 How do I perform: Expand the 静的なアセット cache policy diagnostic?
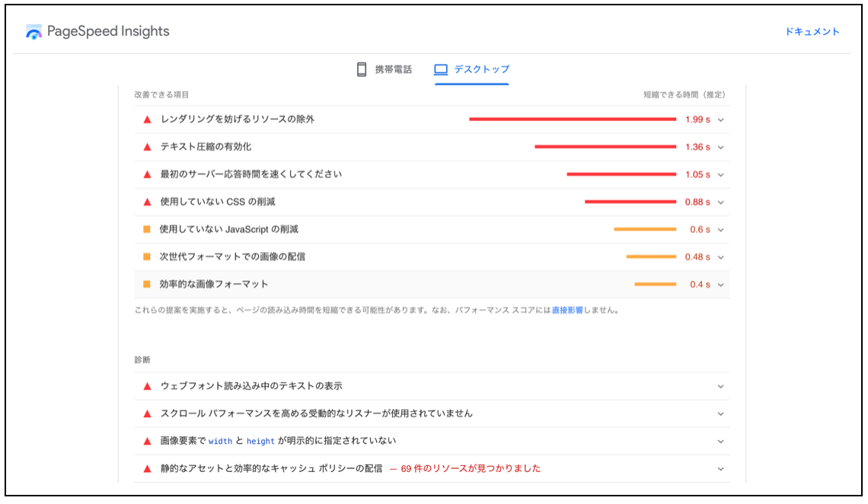pos(720,469)
